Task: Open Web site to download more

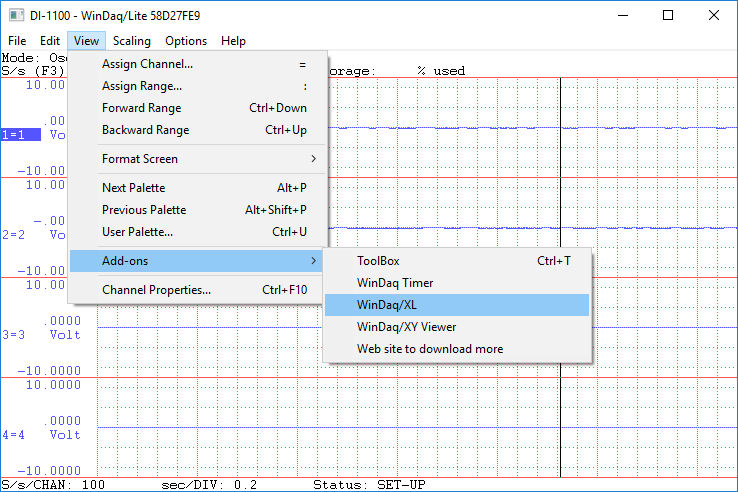Action: 457,349
